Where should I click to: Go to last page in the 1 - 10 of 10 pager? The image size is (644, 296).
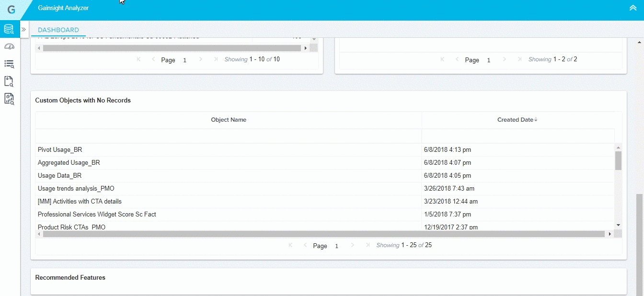(216, 59)
